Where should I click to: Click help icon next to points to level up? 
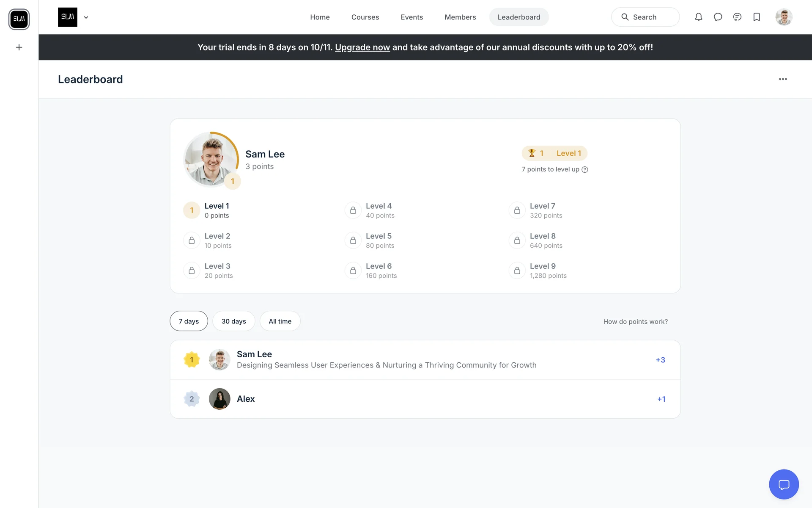point(585,169)
